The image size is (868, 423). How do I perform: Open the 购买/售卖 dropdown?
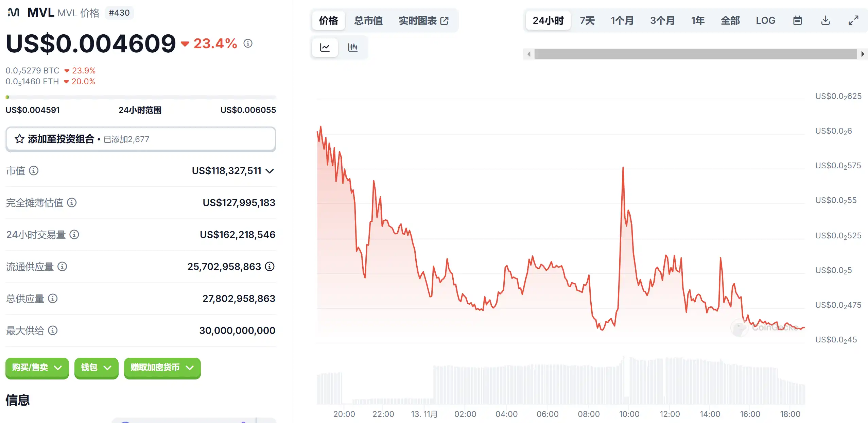pos(37,368)
